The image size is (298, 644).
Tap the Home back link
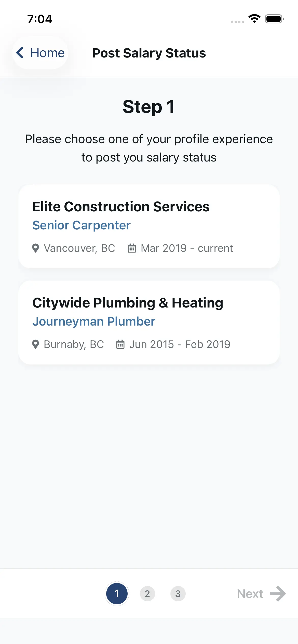47,53
